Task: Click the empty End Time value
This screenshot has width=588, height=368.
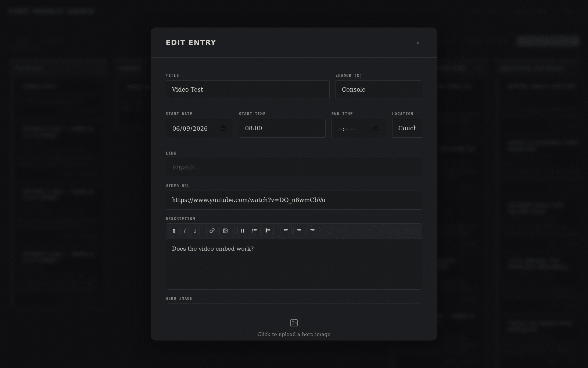Action: [346, 129]
